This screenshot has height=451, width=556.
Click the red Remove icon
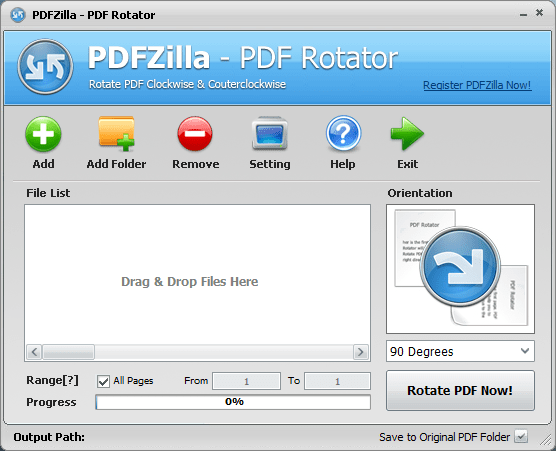click(195, 134)
